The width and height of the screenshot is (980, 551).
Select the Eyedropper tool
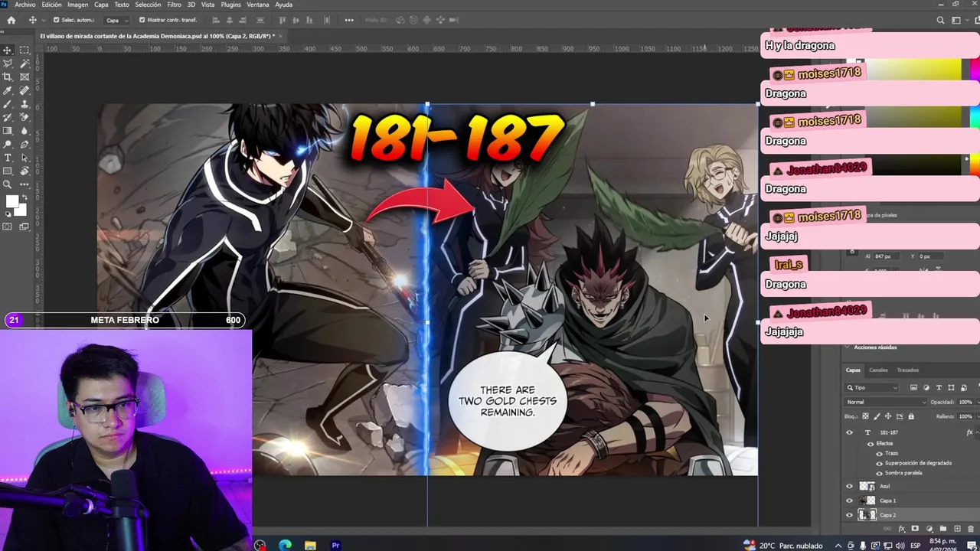click(7, 90)
